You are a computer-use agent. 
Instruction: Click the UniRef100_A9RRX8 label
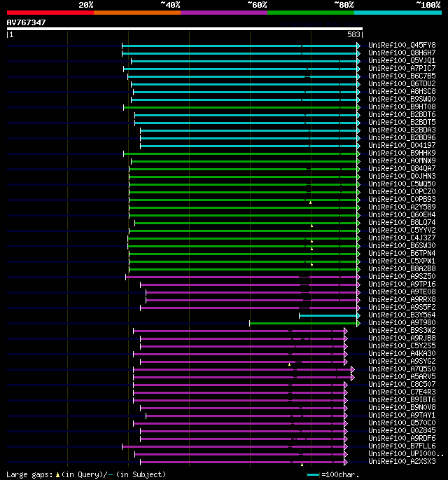pyautogui.click(x=402, y=299)
